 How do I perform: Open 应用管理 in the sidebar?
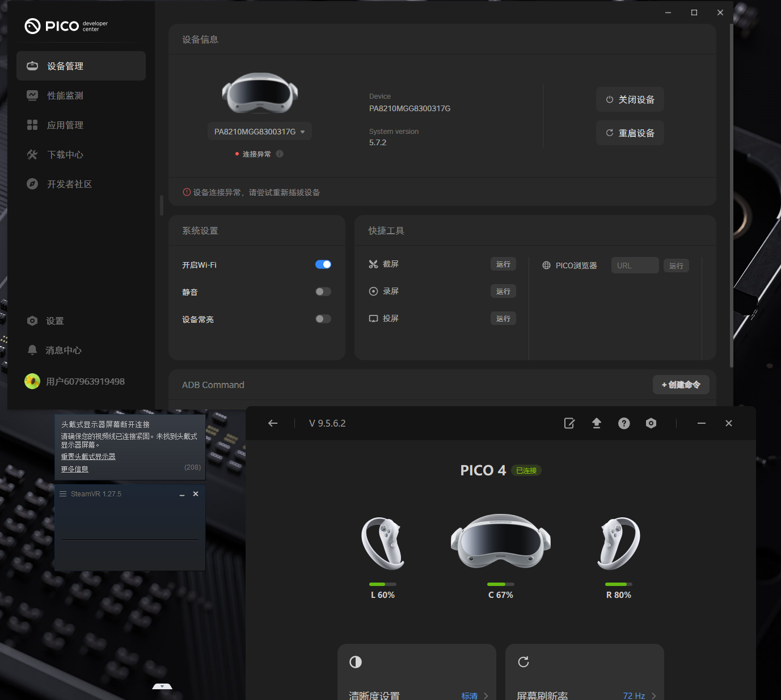pyautogui.click(x=81, y=125)
